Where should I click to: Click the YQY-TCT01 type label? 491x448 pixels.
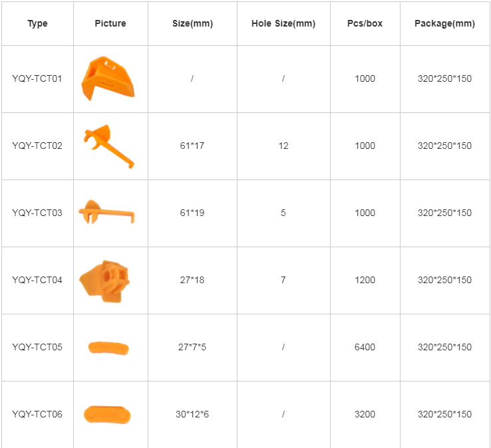[x=37, y=78]
